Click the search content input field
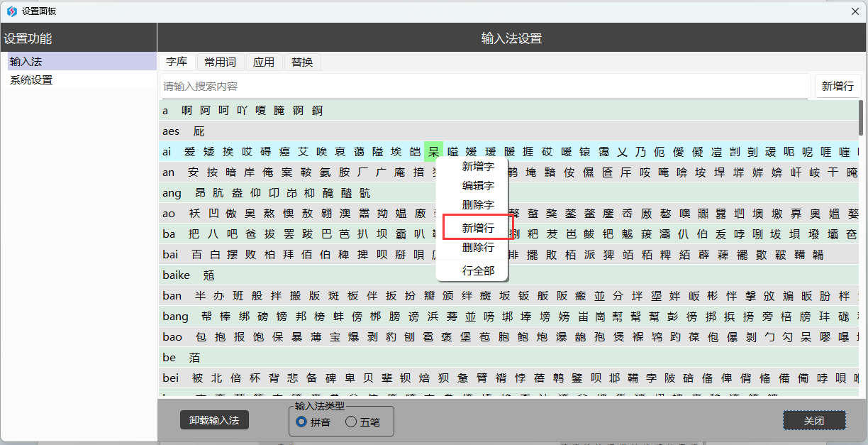The image size is (868, 445). [484, 87]
